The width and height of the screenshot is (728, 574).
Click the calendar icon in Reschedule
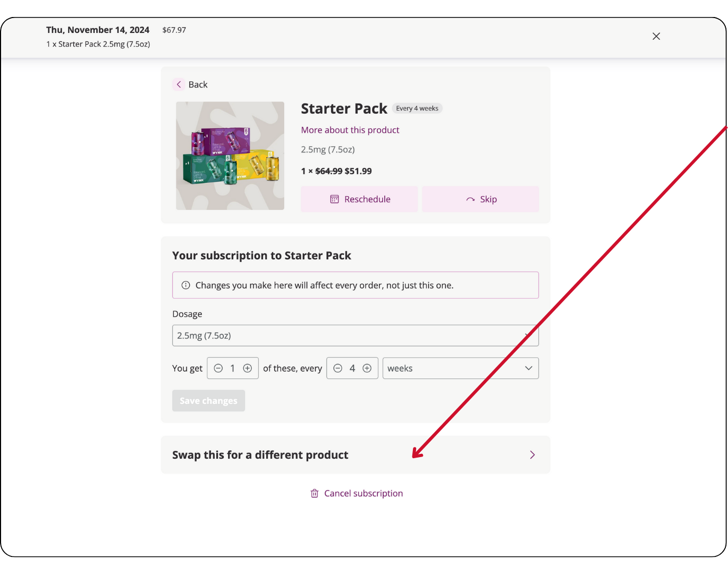(334, 199)
